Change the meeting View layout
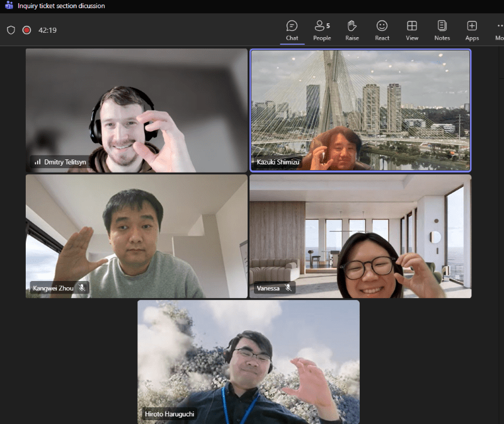Image resolution: width=504 pixels, height=424 pixels. click(x=412, y=30)
